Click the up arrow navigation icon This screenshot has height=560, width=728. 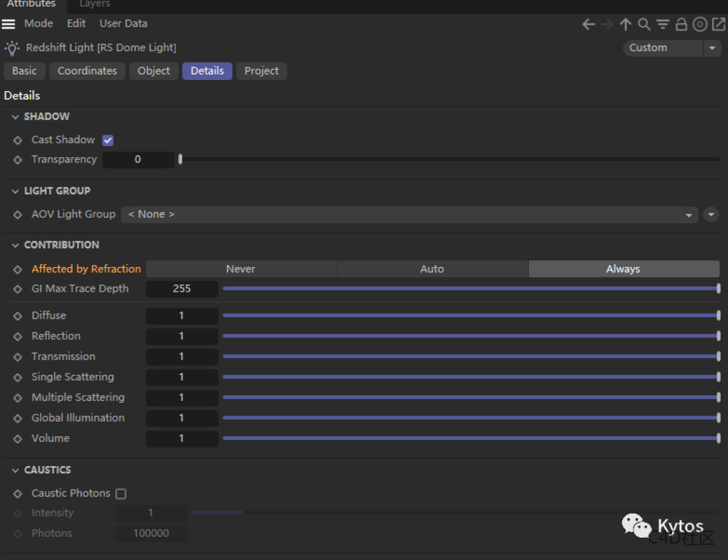click(x=625, y=24)
